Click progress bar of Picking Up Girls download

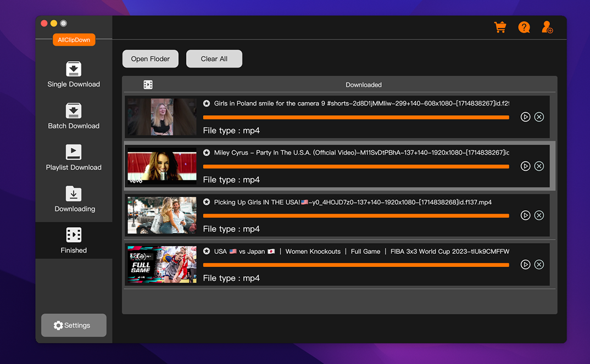click(356, 216)
